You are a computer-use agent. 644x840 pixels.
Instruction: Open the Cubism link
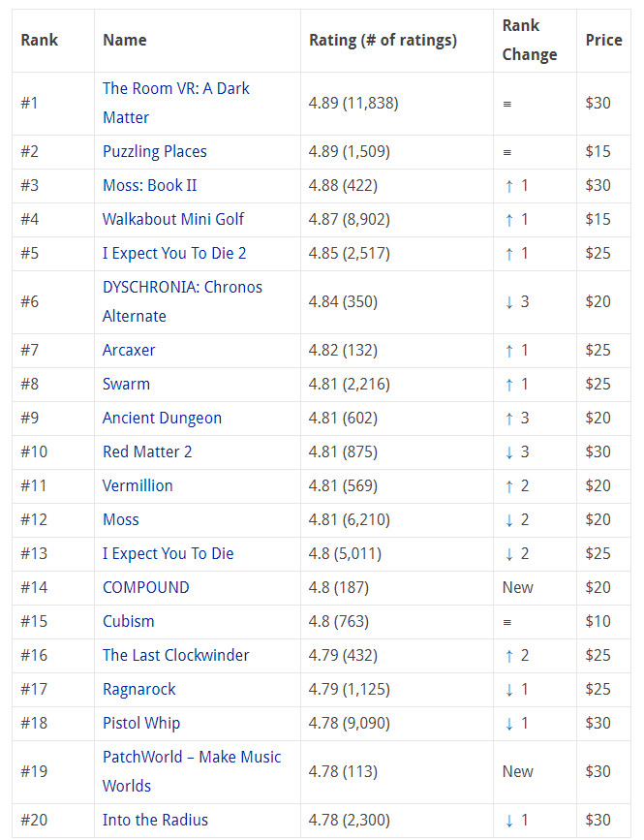[129, 621]
